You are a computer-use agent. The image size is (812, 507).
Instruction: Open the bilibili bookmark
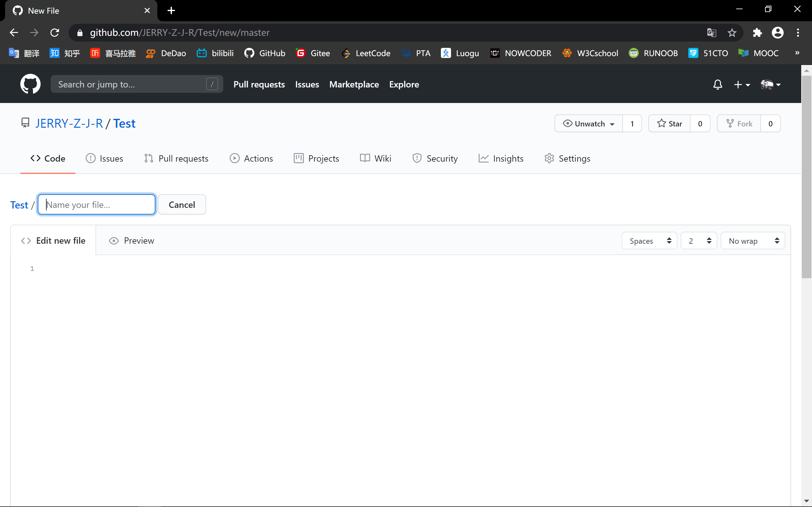(215, 53)
